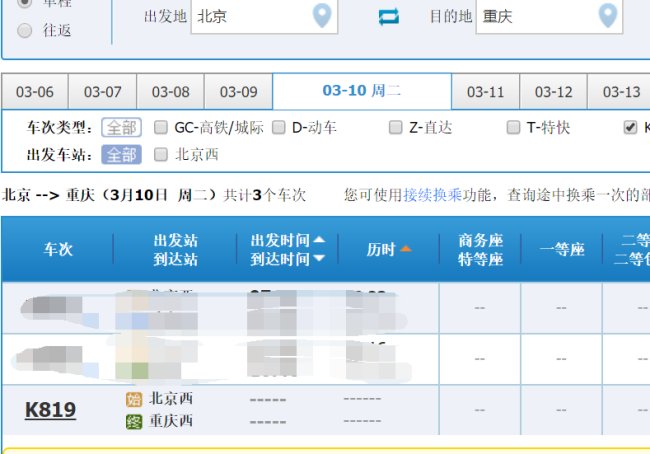Click the 目的地 input field with 重庆
Screen dimensions: 650x454
coord(549,17)
